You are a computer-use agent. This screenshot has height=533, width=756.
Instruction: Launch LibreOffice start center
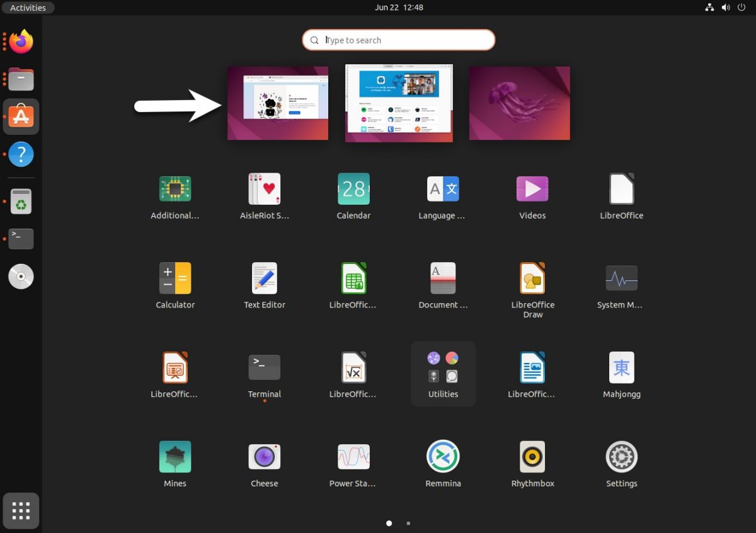622,197
